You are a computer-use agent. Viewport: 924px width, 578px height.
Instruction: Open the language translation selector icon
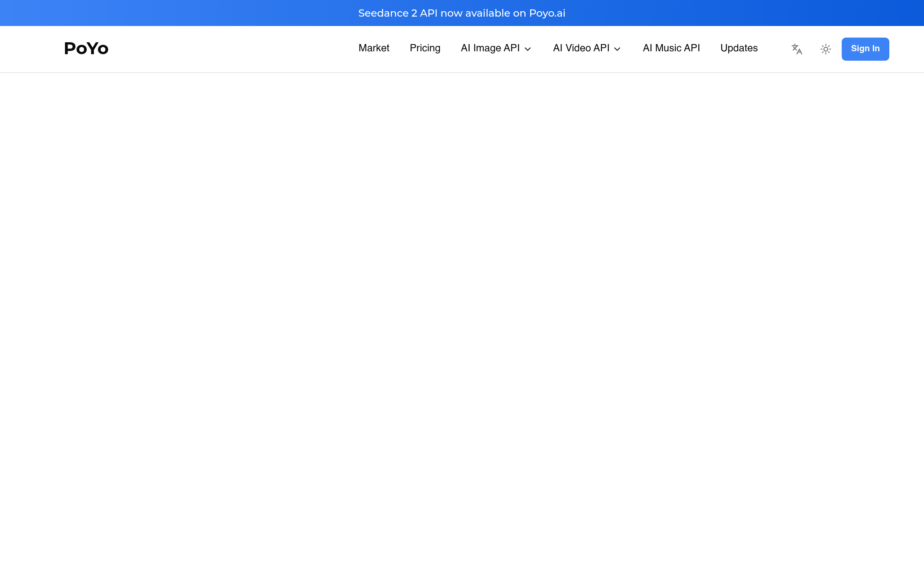point(797,49)
